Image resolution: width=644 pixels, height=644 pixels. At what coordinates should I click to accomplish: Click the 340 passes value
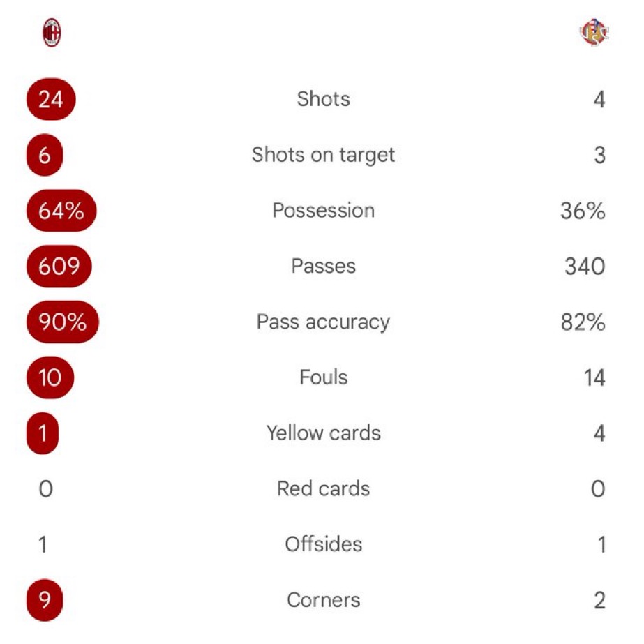point(585,267)
